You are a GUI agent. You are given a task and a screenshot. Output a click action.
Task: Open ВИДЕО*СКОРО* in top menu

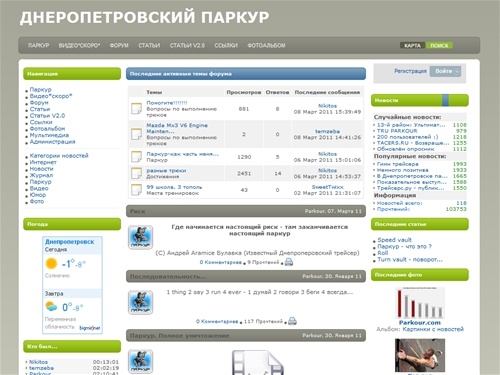coord(79,45)
